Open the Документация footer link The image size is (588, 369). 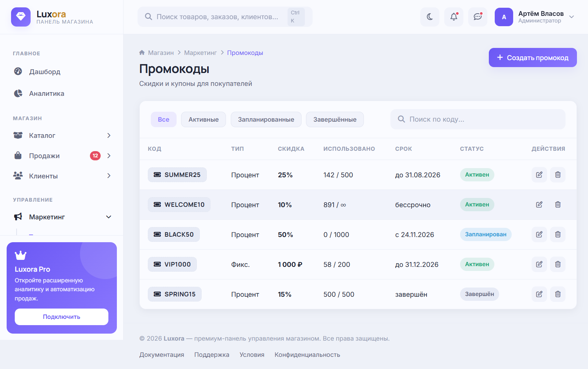click(x=161, y=355)
